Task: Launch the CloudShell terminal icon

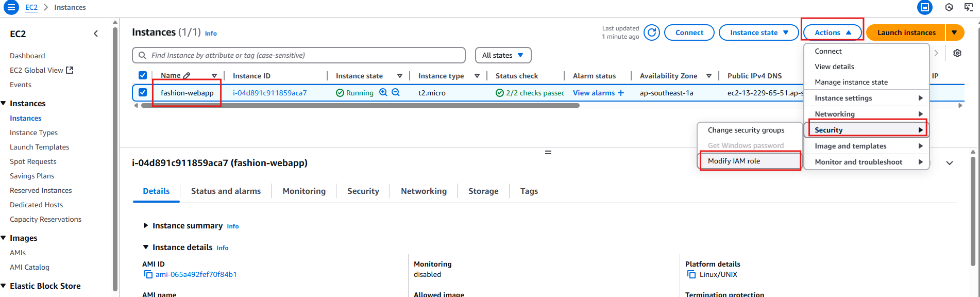Action: 969,7
